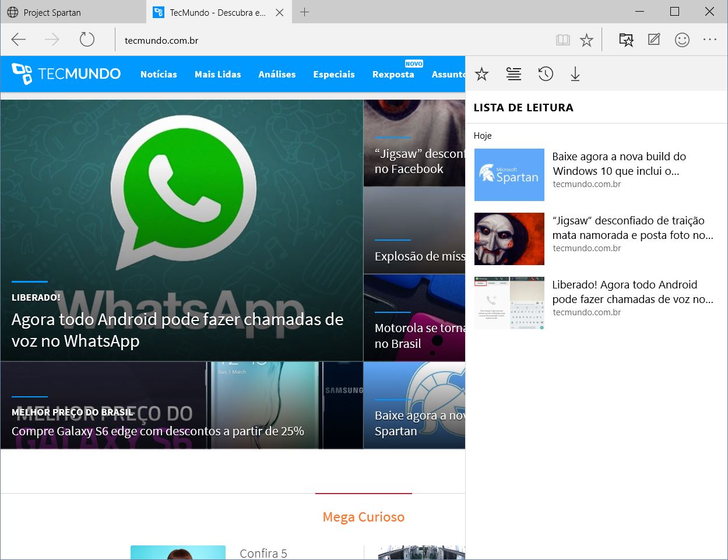
Task: Open the Motorola Brasil story tile
Action: click(414, 318)
